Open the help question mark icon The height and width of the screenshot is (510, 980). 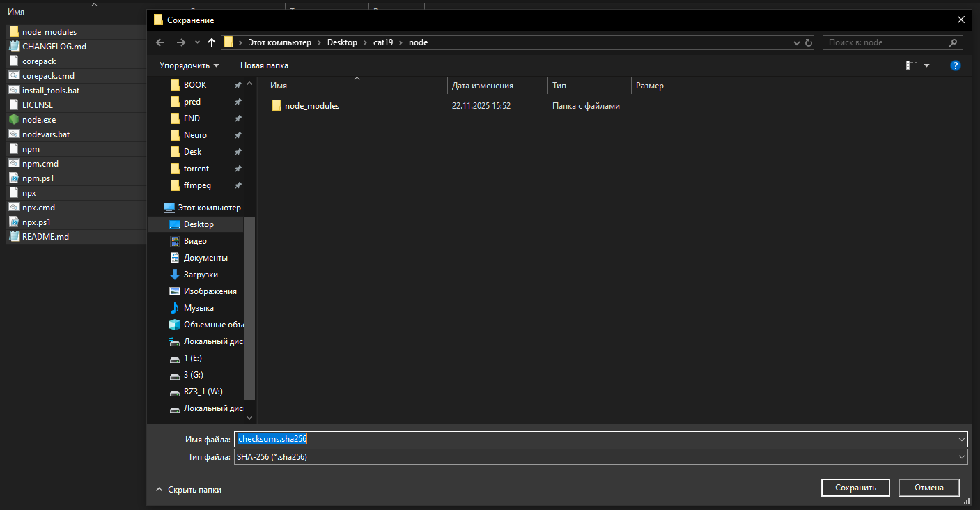coord(956,65)
